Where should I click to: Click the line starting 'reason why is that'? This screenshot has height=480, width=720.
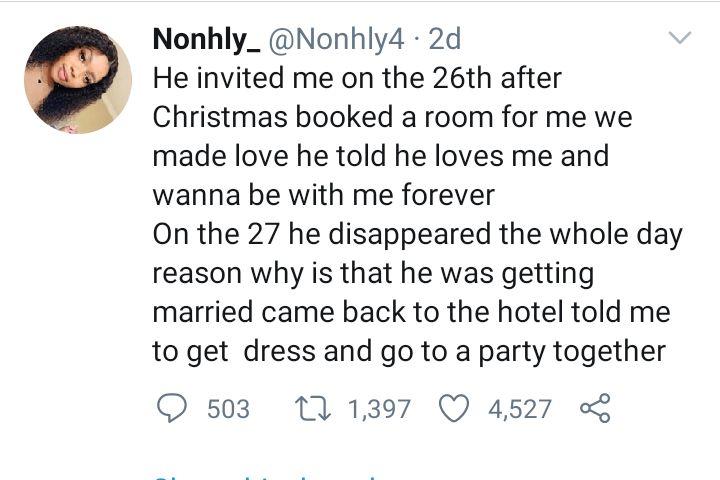point(372,273)
